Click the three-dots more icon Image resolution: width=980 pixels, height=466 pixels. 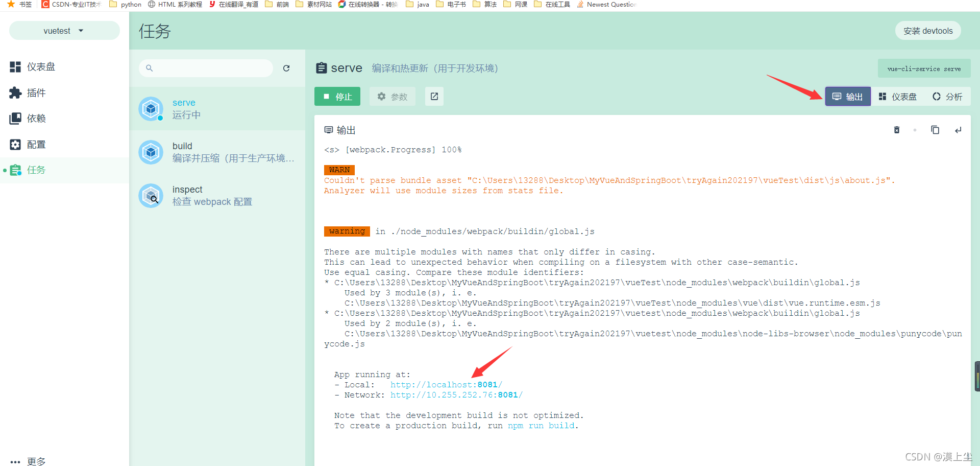pos(15,462)
